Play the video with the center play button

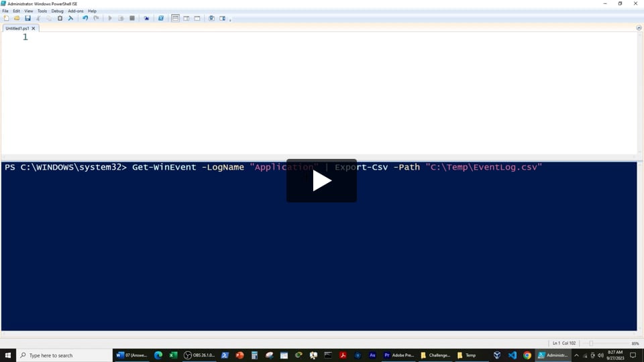point(321,180)
